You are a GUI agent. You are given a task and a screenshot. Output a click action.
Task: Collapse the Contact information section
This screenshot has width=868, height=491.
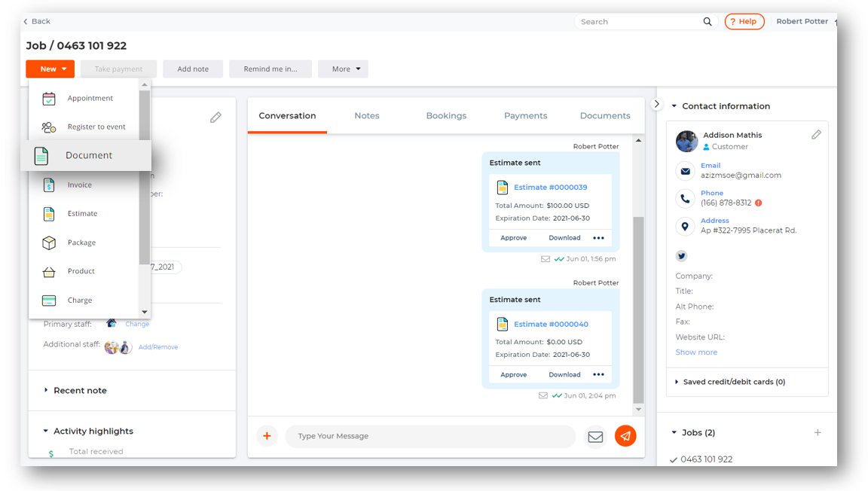click(674, 105)
